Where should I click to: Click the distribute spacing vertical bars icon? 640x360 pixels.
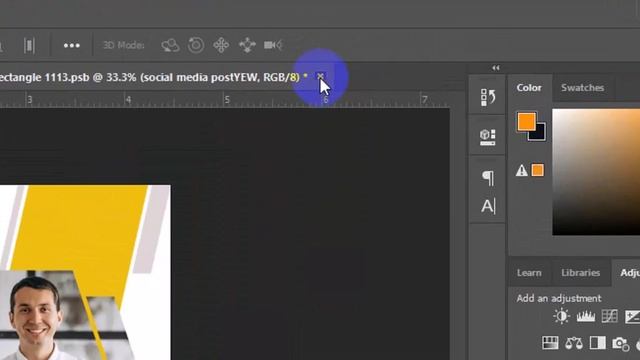(x=29, y=45)
